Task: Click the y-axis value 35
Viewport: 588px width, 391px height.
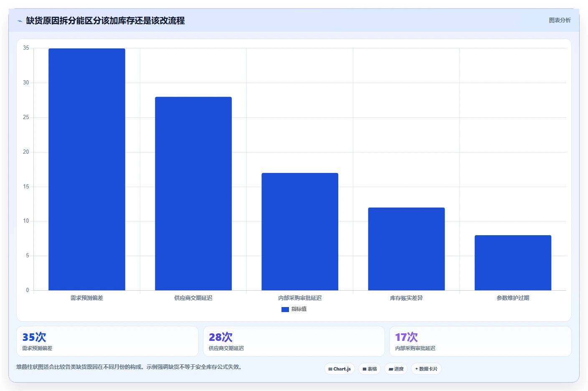Action: click(x=26, y=48)
